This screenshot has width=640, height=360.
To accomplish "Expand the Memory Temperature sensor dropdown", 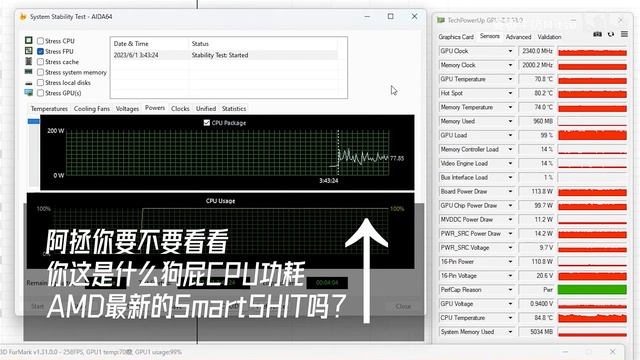I will [510, 107].
